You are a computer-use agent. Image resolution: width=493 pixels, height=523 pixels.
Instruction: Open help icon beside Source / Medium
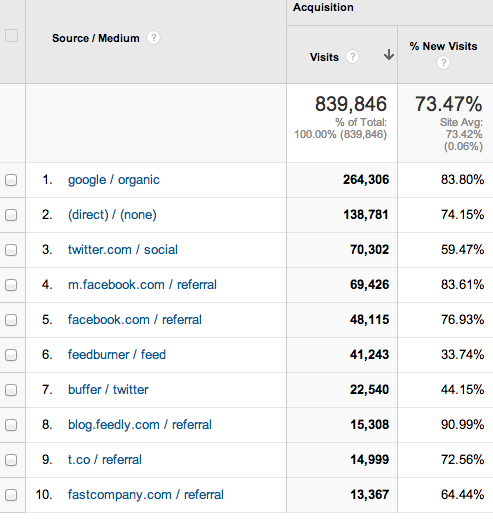click(x=153, y=38)
